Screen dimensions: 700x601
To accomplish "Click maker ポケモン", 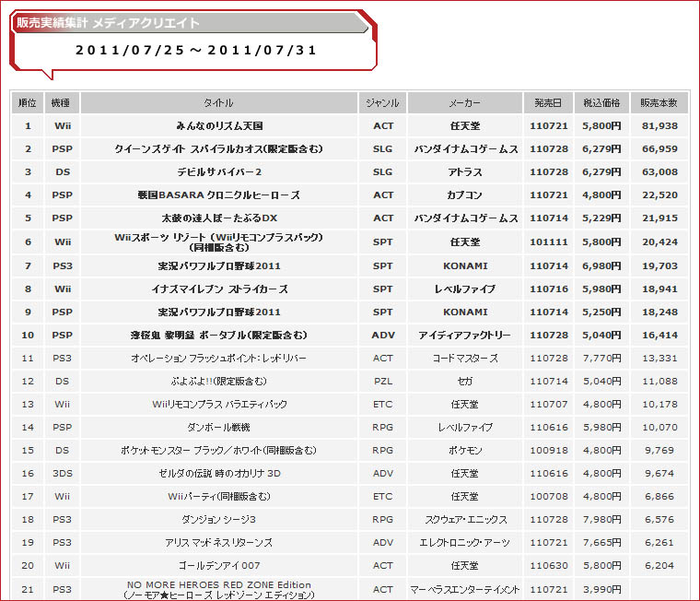I will [465, 451].
